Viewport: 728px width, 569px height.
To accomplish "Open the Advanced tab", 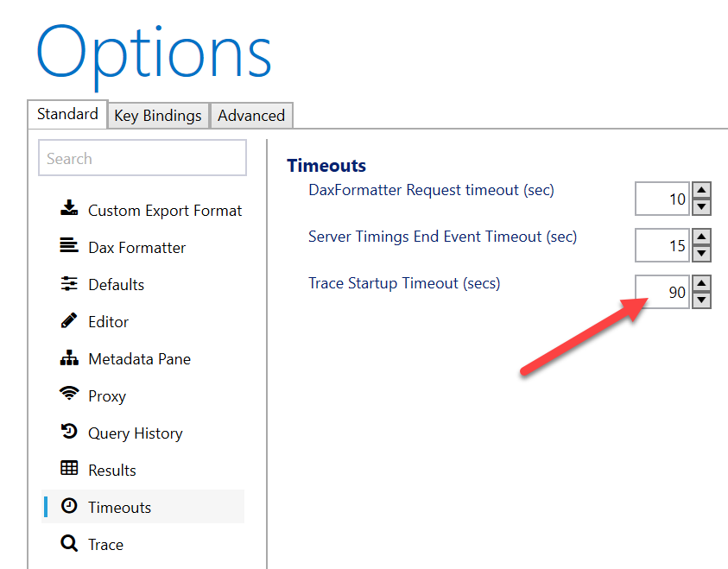I will click(251, 115).
